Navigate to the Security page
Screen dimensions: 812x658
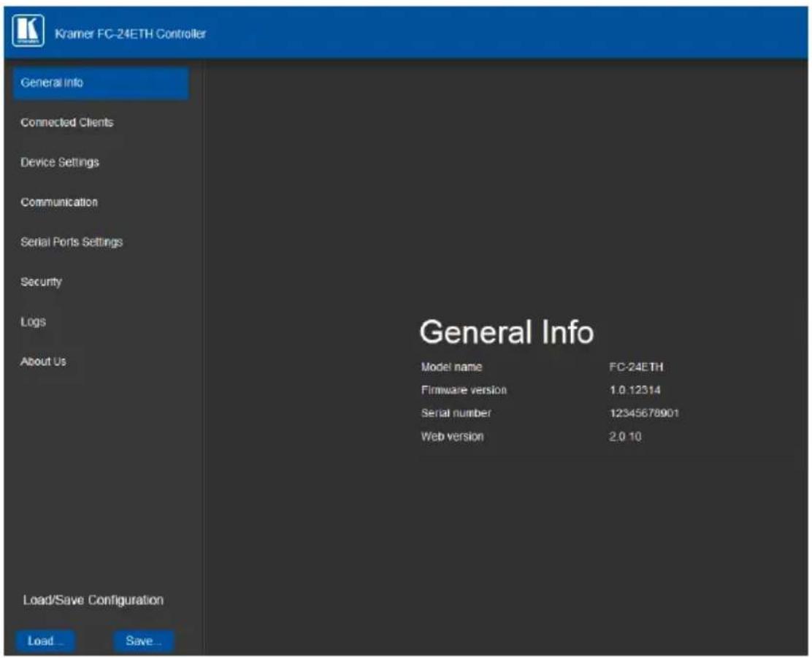click(x=41, y=282)
